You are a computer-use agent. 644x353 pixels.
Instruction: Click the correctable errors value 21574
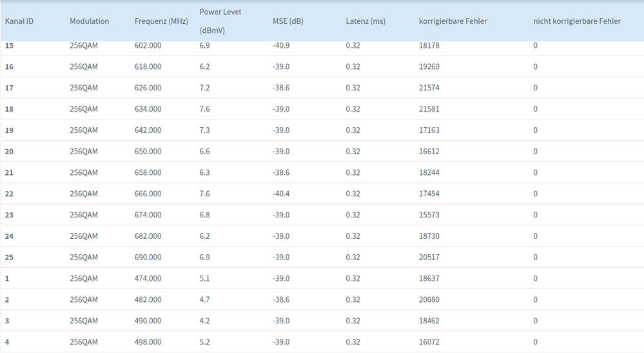pos(429,88)
